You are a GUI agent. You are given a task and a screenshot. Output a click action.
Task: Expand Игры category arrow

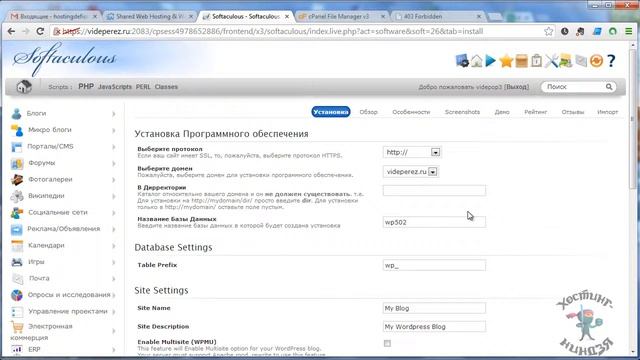(x=113, y=262)
